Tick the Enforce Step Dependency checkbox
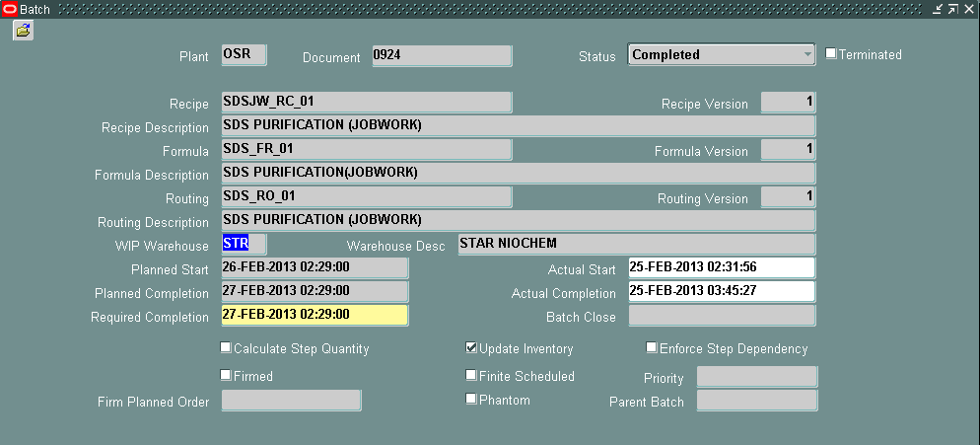 (x=652, y=347)
